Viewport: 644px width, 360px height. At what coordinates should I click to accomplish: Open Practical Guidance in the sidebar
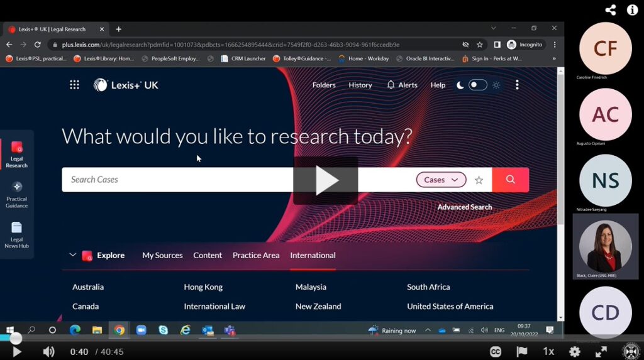click(x=16, y=195)
